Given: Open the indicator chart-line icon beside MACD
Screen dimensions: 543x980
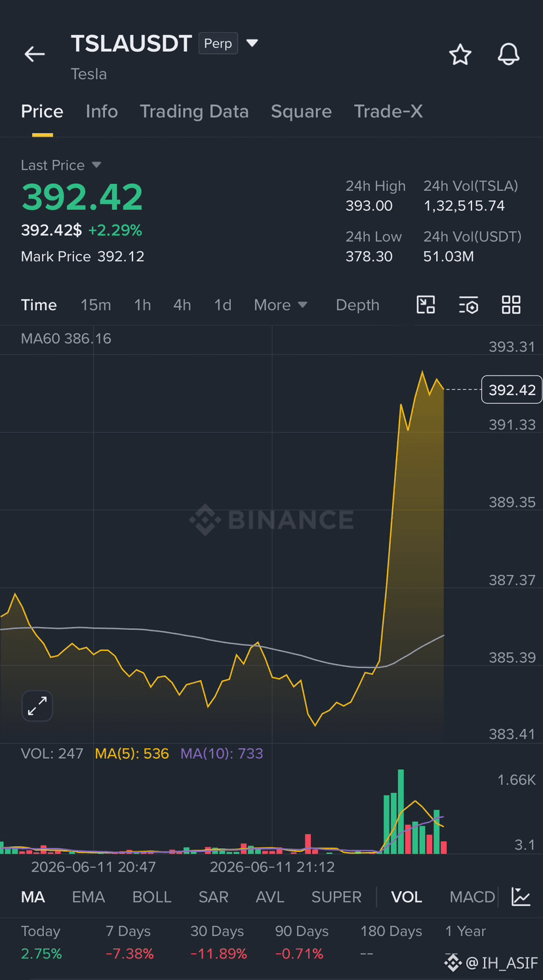Looking at the screenshot, I should (521, 897).
